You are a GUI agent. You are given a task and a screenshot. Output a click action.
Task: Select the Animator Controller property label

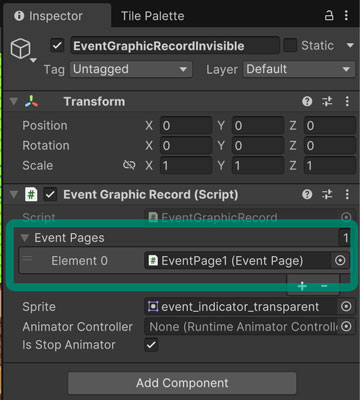(77, 327)
